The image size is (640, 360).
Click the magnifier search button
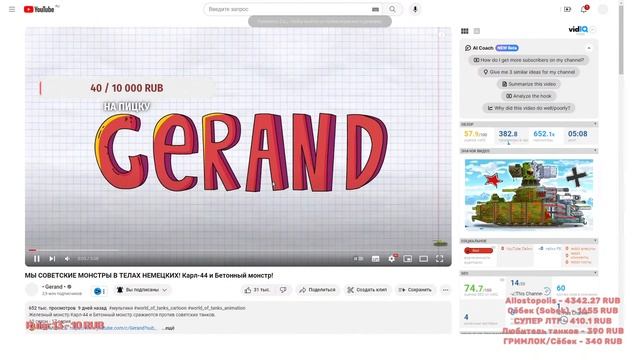[393, 9]
